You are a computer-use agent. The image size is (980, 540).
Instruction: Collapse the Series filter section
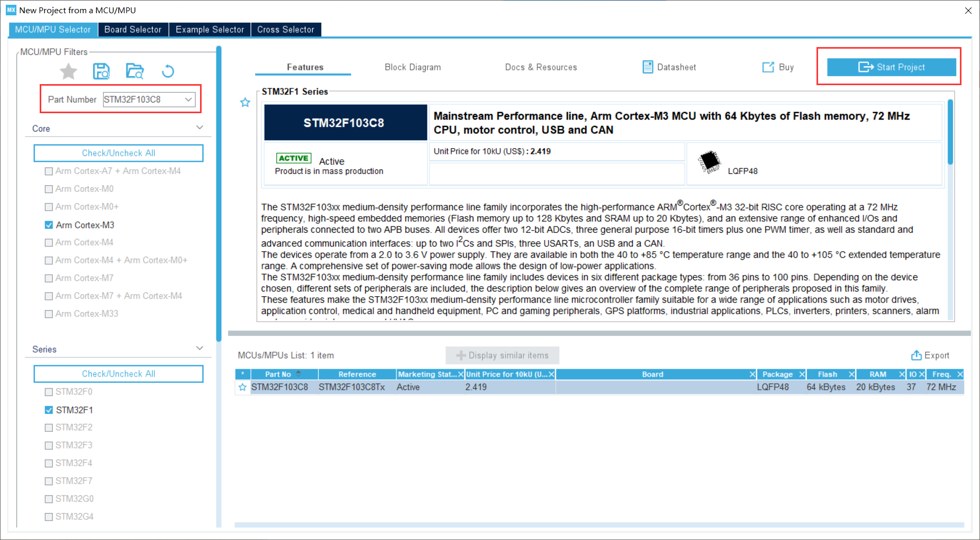tap(199, 348)
